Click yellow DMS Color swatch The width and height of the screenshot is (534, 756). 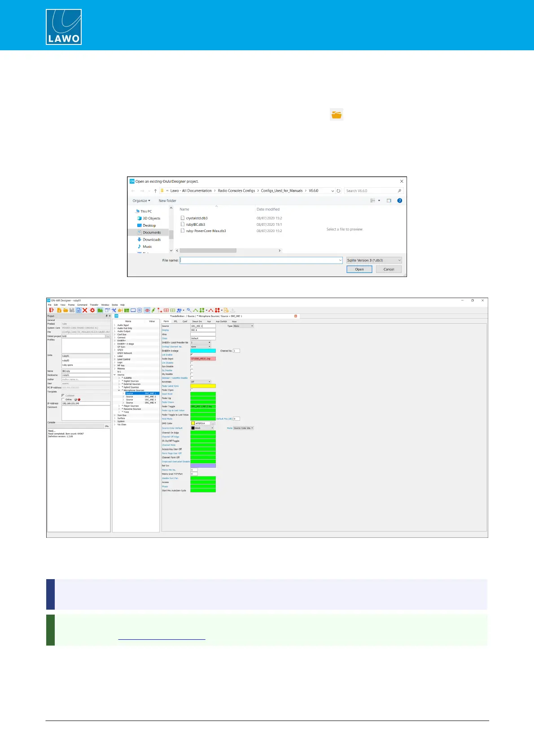[193, 423]
